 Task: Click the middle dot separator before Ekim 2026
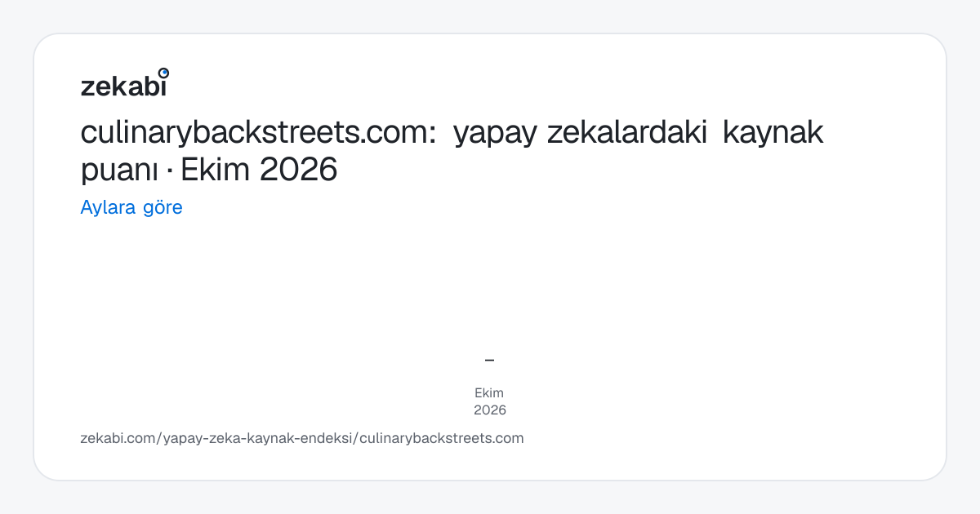point(173,171)
